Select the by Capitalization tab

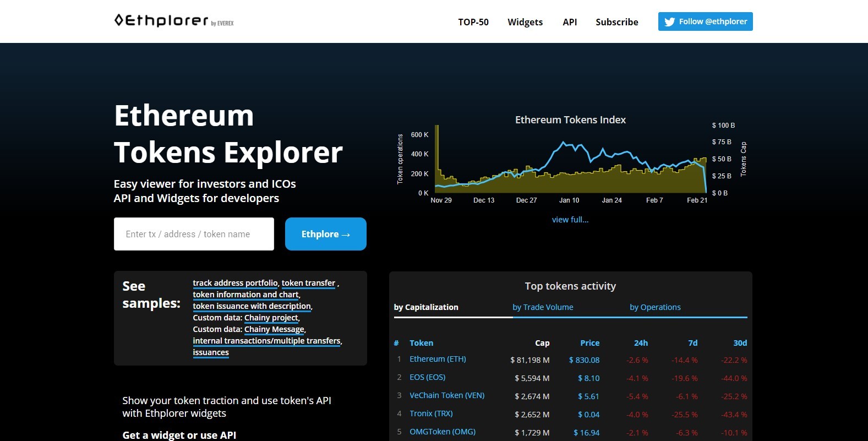[426, 307]
